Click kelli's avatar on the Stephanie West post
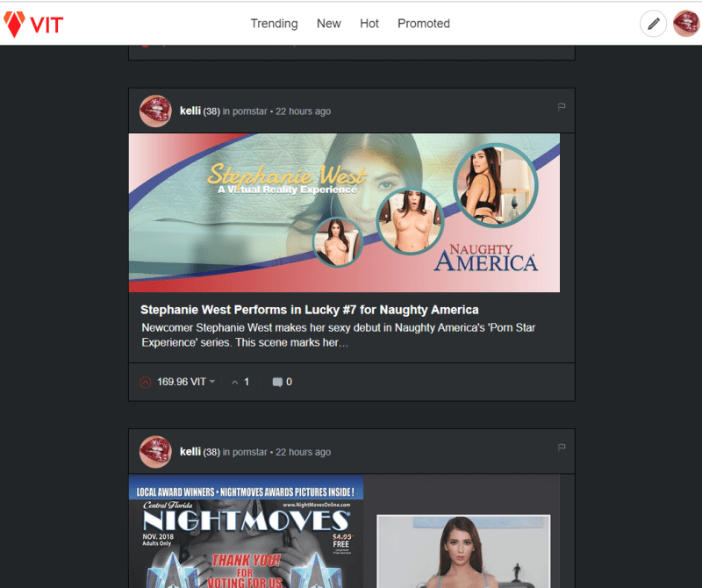Image resolution: width=702 pixels, height=588 pixels. (x=155, y=111)
